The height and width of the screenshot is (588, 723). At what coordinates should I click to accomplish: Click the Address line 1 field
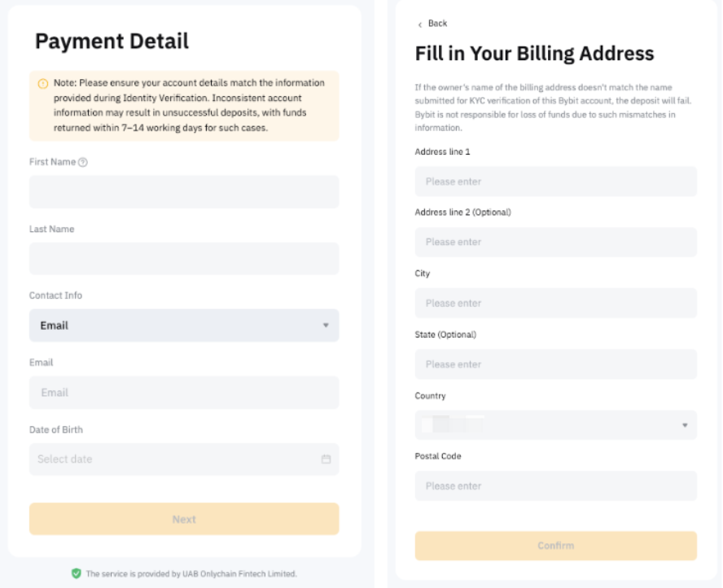point(555,182)
